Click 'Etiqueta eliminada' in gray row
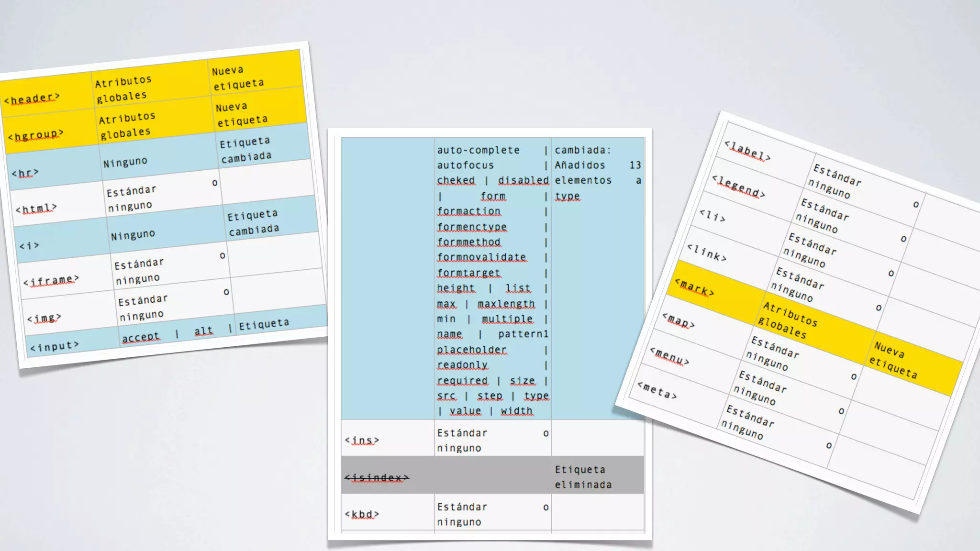 tap(583, 477)
